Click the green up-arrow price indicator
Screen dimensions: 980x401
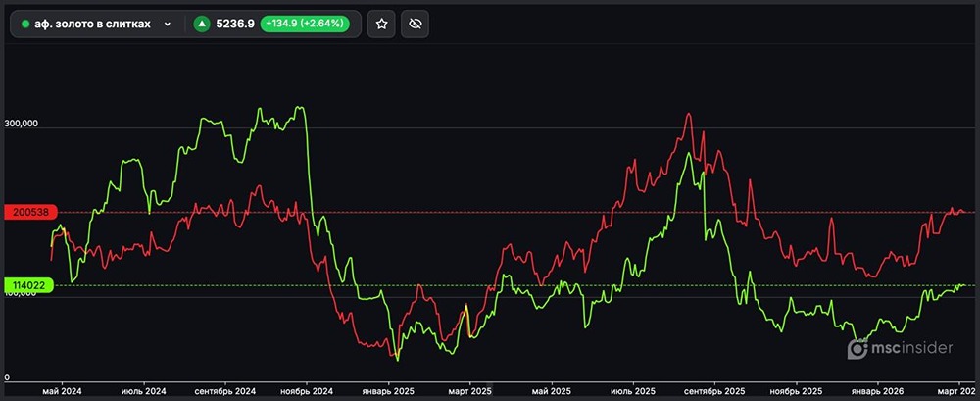pyautogui.click(x=201, y=24)
